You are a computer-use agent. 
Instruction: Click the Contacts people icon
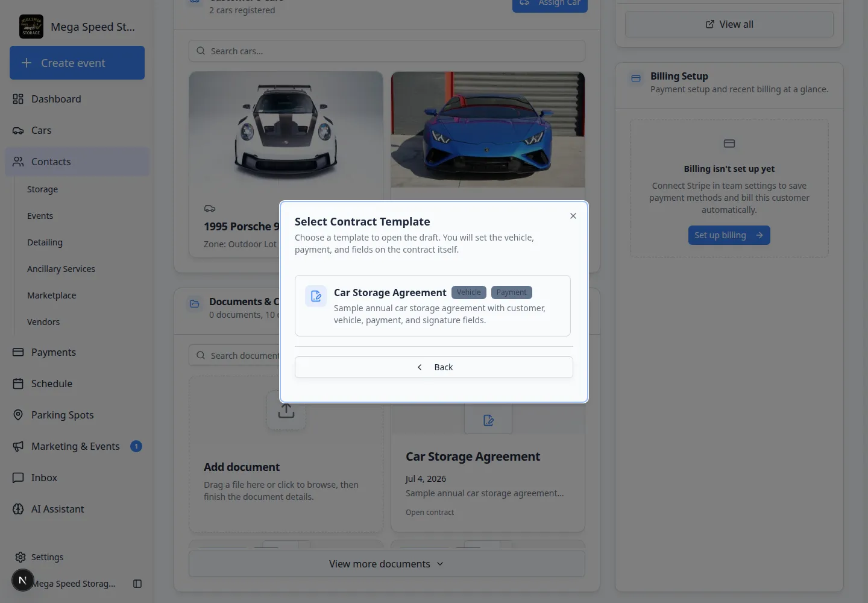pyautogui.click(x=18, y=162)
